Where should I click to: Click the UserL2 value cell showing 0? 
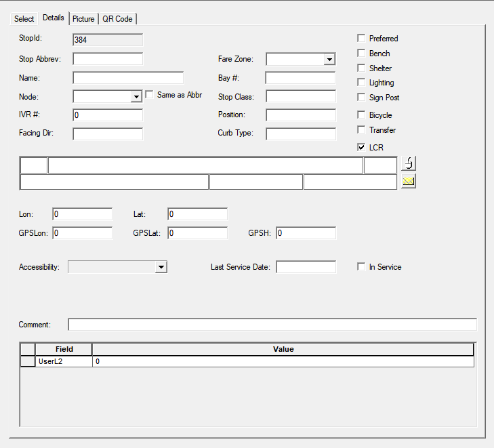click(283, 361)
